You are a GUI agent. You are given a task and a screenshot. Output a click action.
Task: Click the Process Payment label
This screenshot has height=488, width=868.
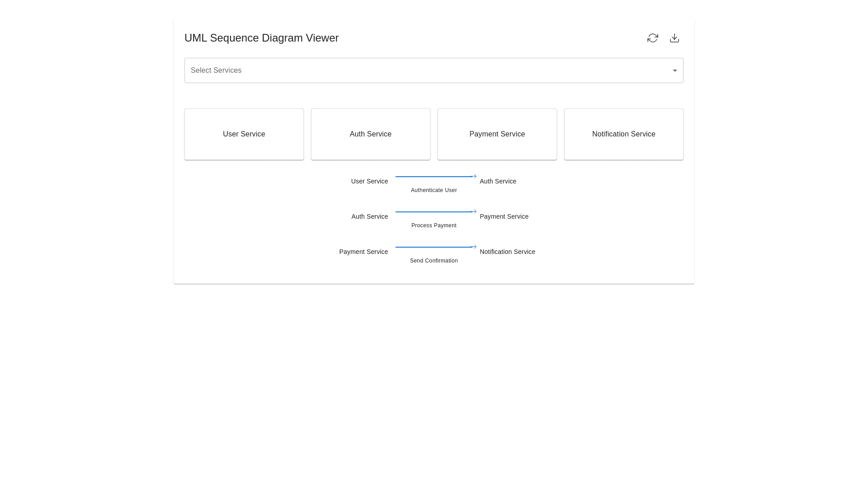coord(434,225)
